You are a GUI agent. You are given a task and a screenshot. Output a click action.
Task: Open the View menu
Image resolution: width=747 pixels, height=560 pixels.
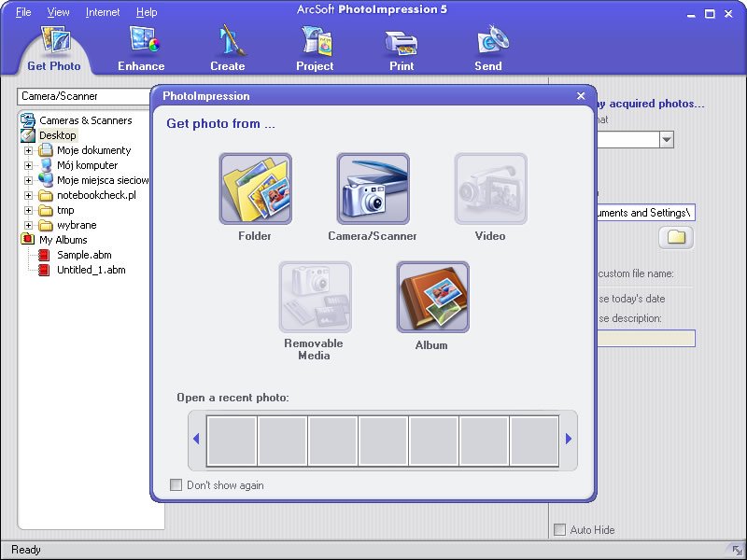click(x=58, y=12)
